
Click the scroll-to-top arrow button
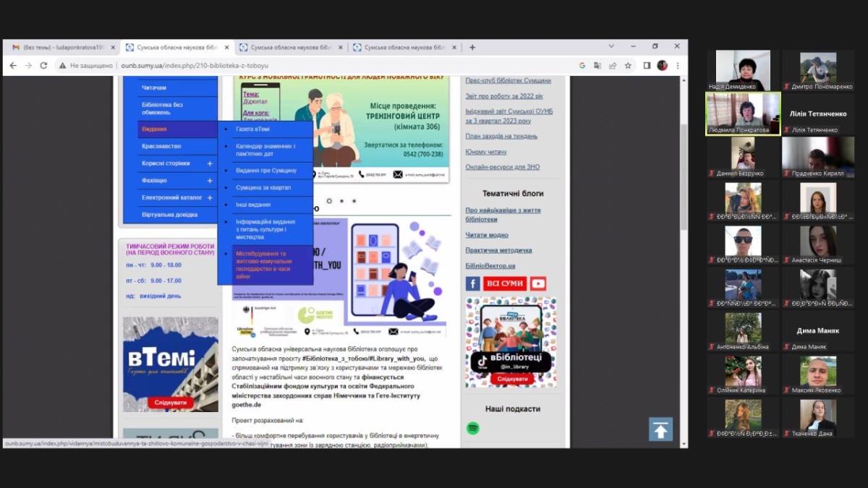660,429
